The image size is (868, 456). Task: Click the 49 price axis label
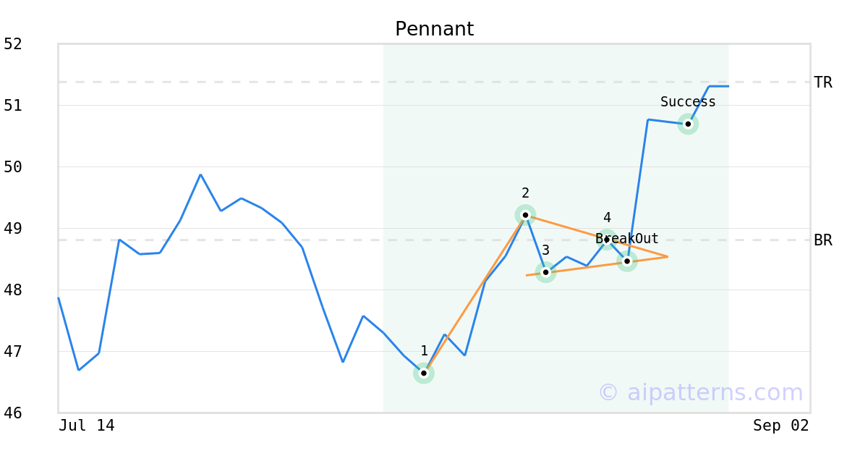13,229
